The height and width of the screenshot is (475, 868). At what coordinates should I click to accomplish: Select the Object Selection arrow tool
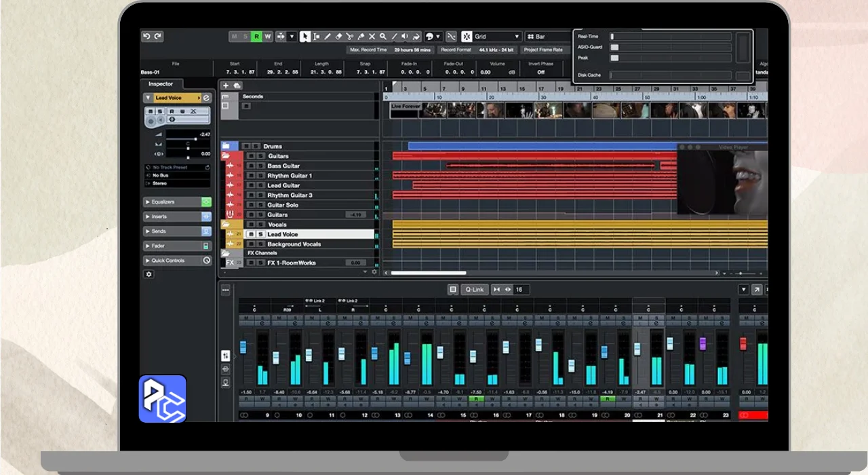pyautogui.click(x=305, y=37)
